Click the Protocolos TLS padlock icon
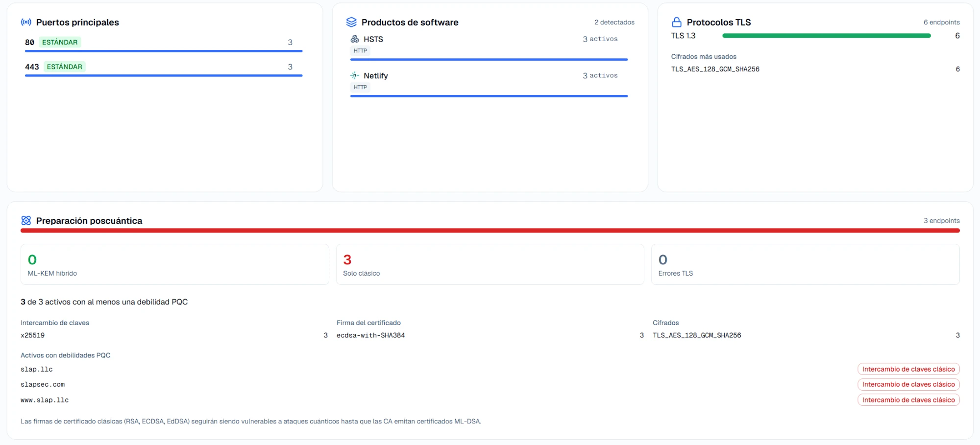 (677, 22)
